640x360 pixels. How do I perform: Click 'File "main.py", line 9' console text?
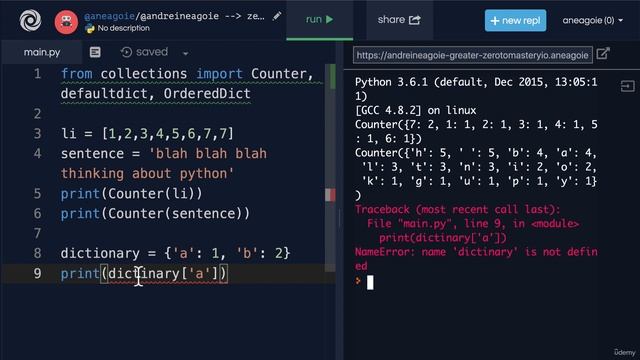point(437,224)
